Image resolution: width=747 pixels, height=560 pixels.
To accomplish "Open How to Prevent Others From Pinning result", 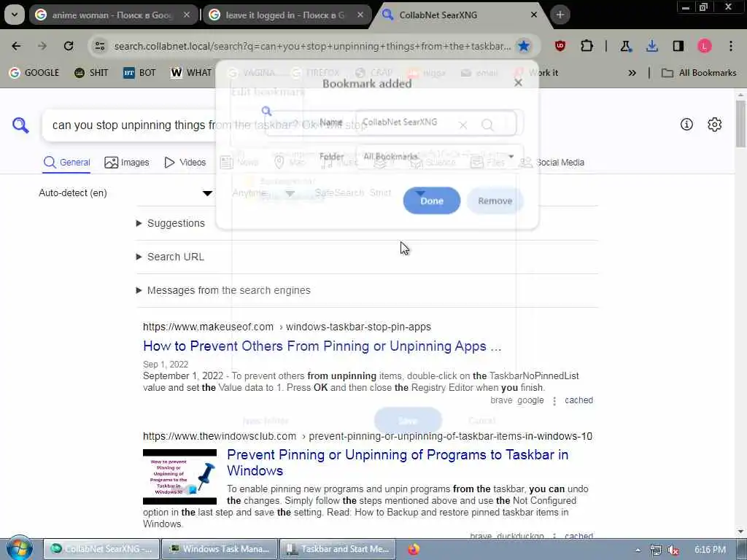I will point(322,346).
